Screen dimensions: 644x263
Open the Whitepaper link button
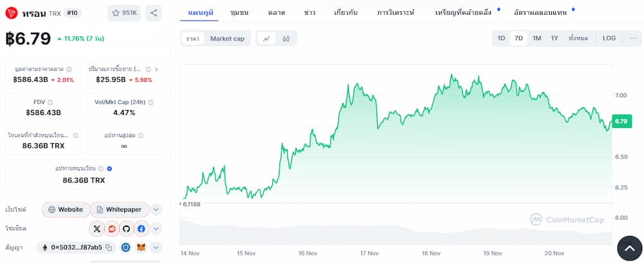tap(120, 210)
